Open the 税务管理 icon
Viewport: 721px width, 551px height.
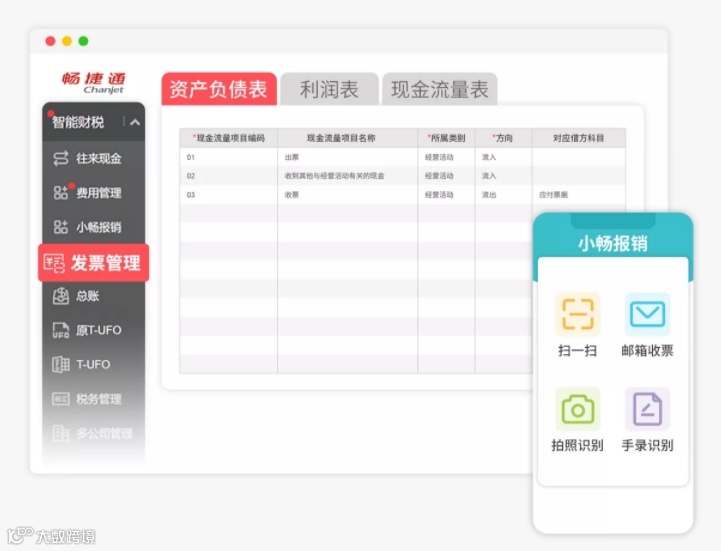click(61, 398)
